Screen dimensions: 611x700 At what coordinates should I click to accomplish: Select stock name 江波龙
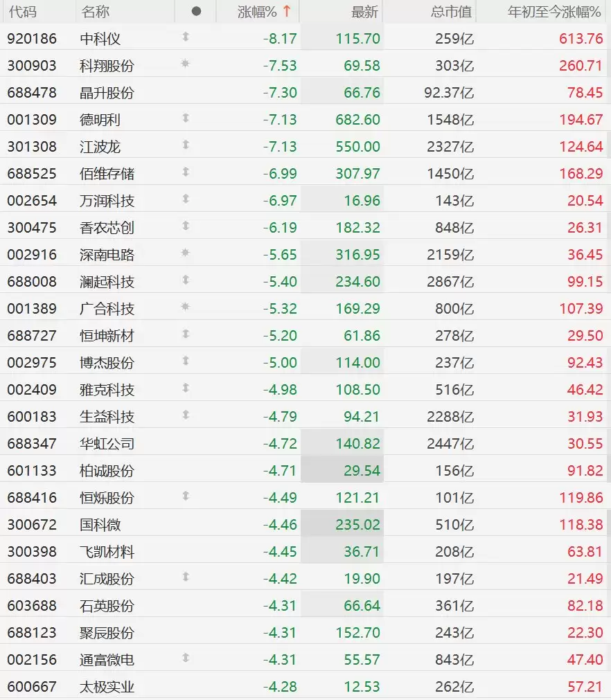[100, 147]
